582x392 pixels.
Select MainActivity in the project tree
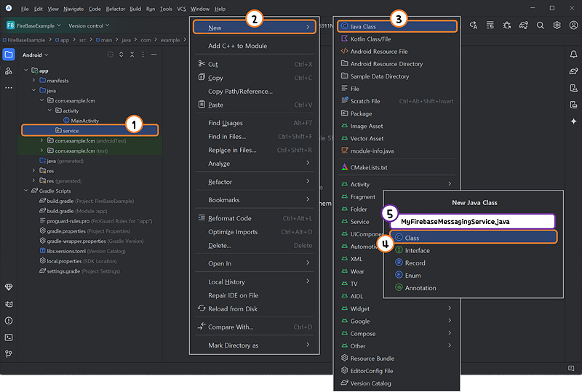pos(81,120)
